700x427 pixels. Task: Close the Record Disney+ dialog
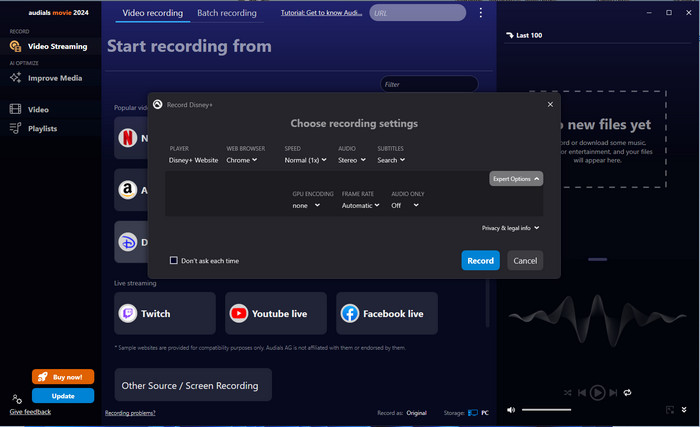coord(550,105)
